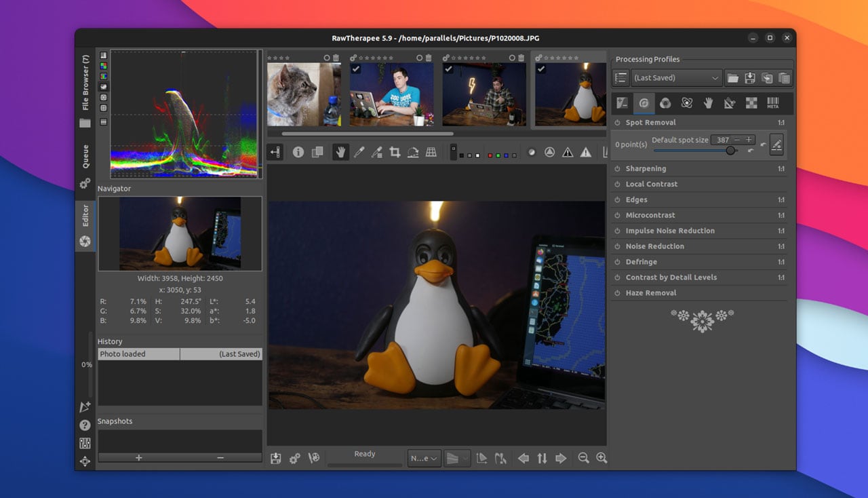Select the lockable color picker tool
Screen dimensions: 868x498
pyautogui.click(x=376, y=153)
